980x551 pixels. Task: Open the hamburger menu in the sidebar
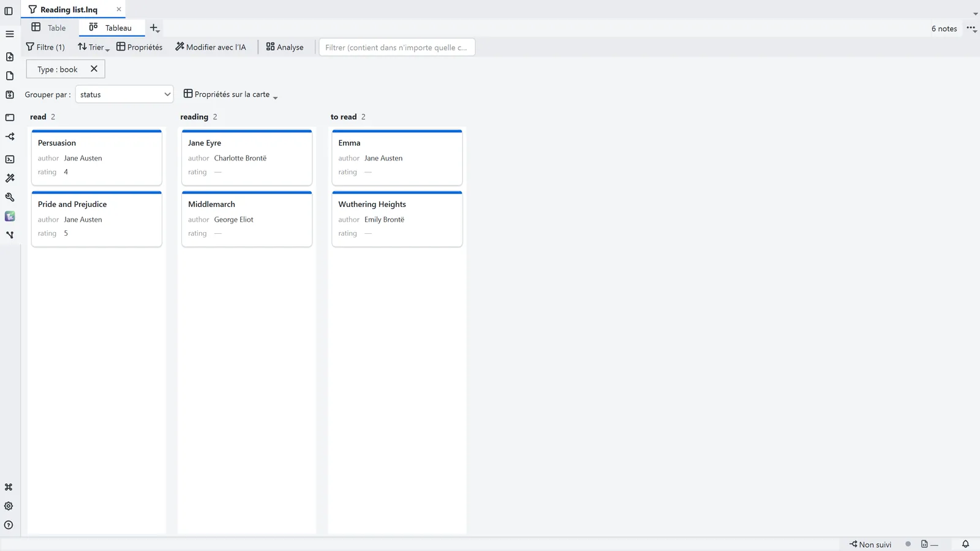point(10,34)
